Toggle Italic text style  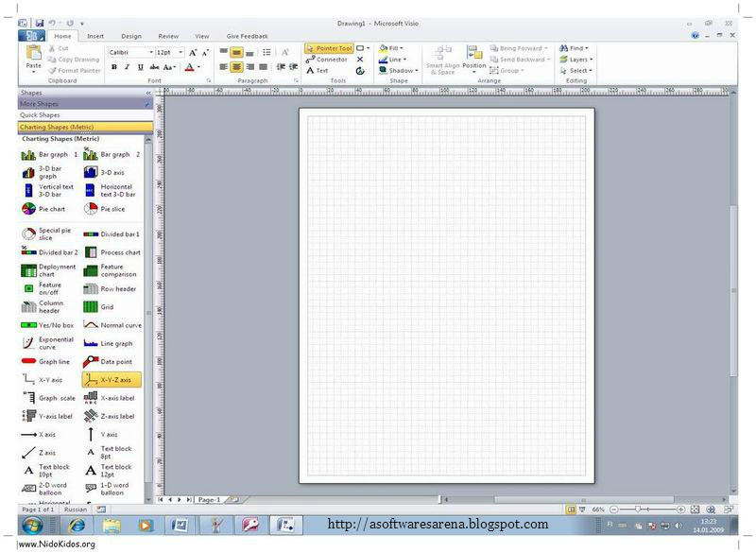(x=127, y=67)
